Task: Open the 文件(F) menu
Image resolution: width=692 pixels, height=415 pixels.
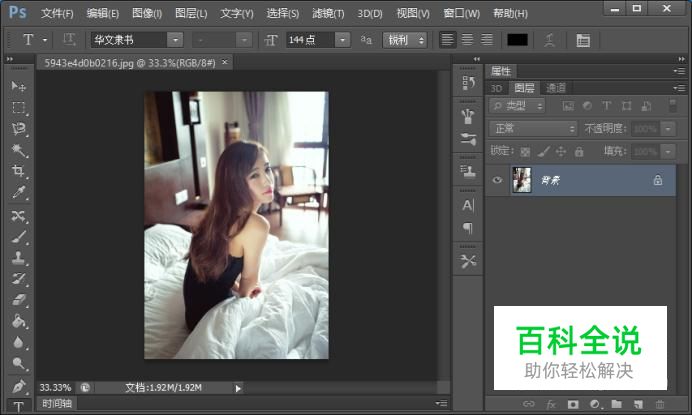Action: tap(57, 13)
